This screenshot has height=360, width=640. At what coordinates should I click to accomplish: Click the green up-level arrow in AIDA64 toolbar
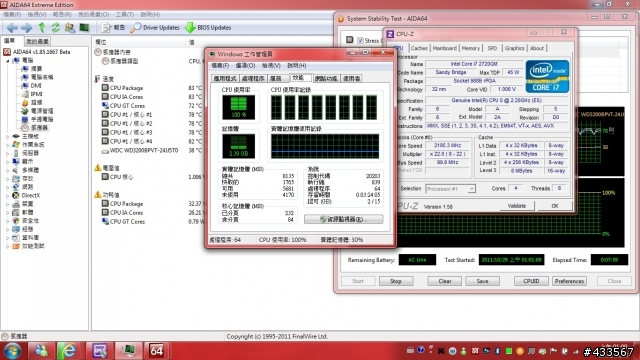pos(42,28)
